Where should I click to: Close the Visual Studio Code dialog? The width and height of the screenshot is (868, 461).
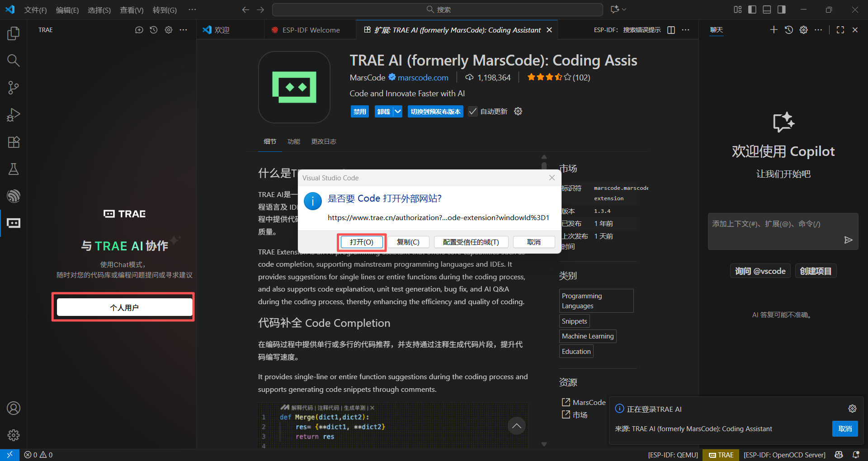click(552, 178)
